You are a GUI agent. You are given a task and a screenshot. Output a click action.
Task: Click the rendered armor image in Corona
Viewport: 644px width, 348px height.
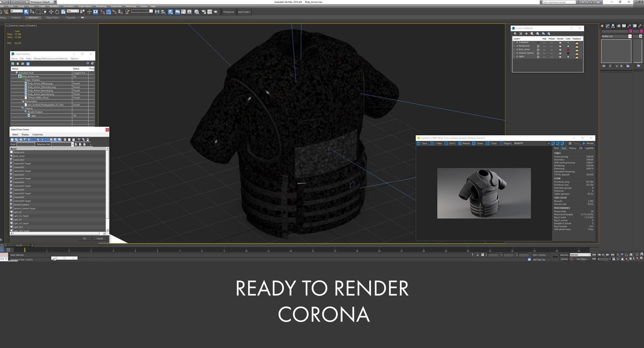(484, 193)
